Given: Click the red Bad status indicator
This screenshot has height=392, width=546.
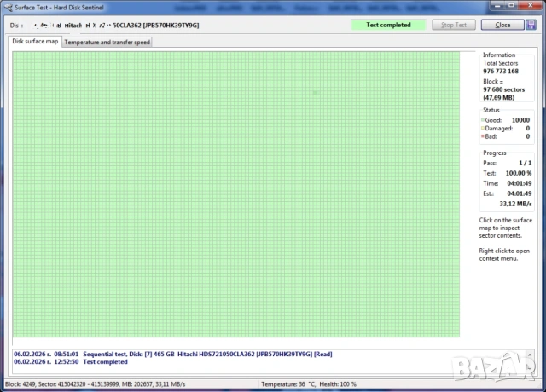Looking at the screenshot, I should pos(483,136).
